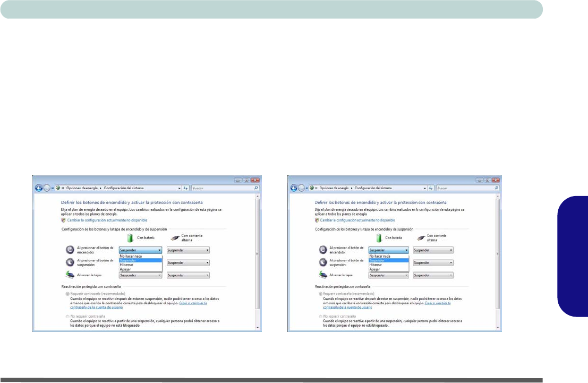This screenshot has height=383, width=588.
Task: Open lid close AC dropdown, left window
Action: tap(188, 275)
